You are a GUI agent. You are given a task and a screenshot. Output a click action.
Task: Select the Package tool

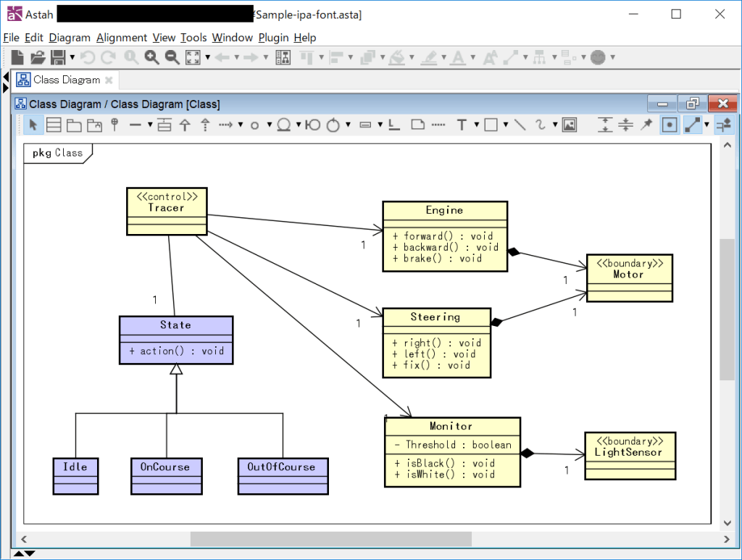click(74, 125)
